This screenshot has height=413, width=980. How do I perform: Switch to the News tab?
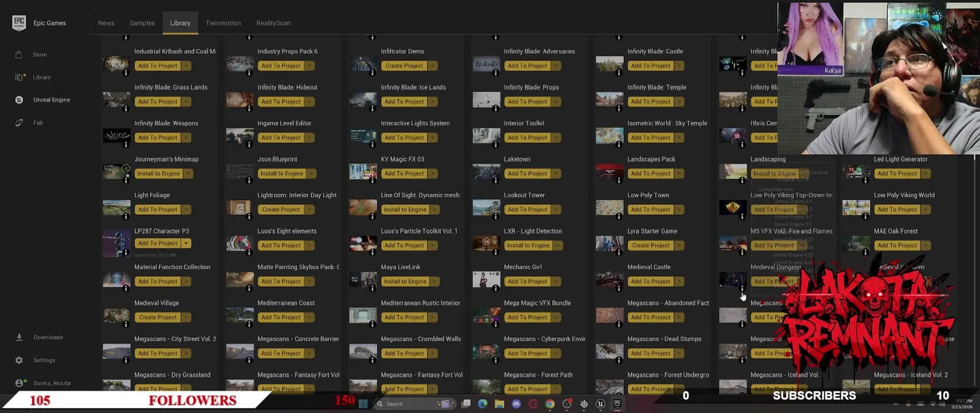106,23
